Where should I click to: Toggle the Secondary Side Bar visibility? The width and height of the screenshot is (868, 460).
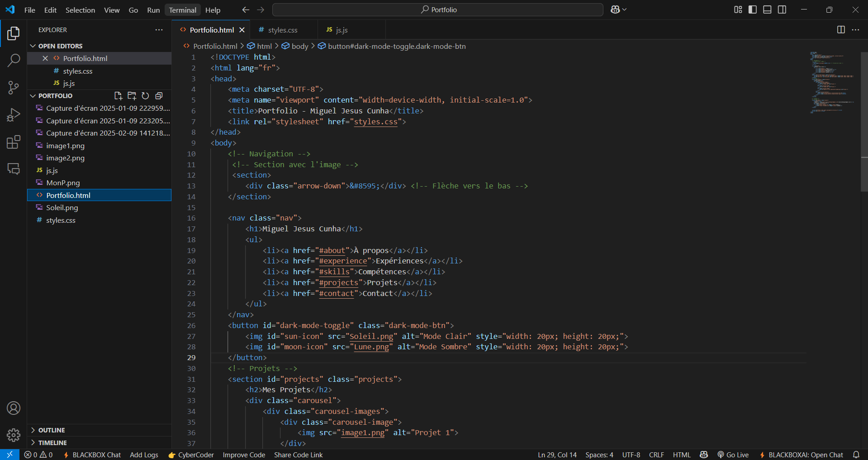coord(782,9)
